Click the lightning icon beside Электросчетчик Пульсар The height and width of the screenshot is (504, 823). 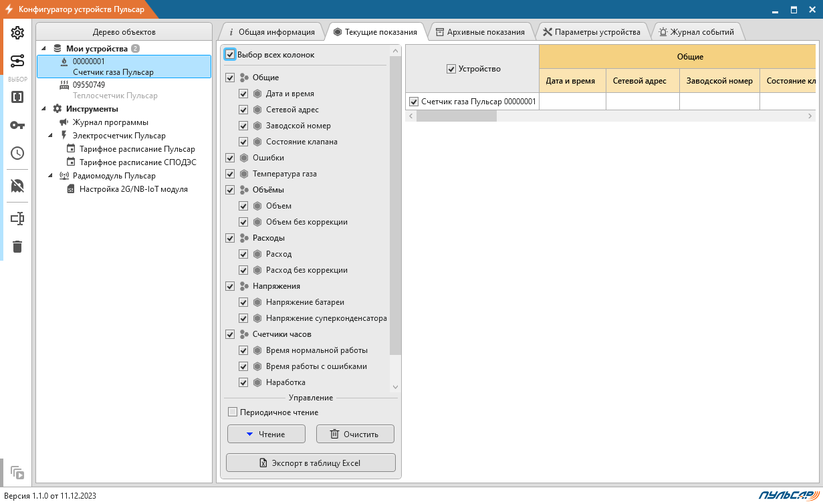click(x=64, y=136)
